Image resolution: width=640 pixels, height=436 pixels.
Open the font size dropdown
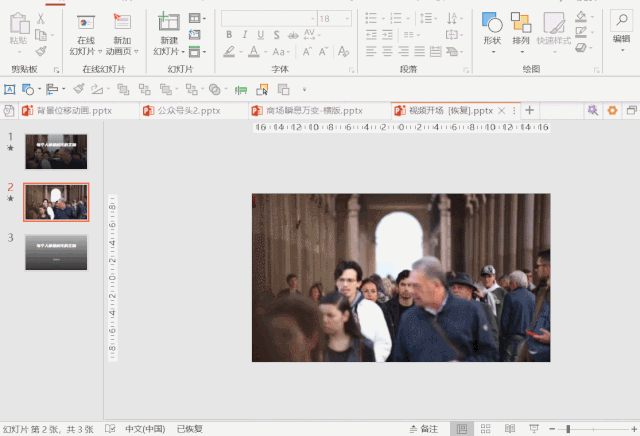349,18
